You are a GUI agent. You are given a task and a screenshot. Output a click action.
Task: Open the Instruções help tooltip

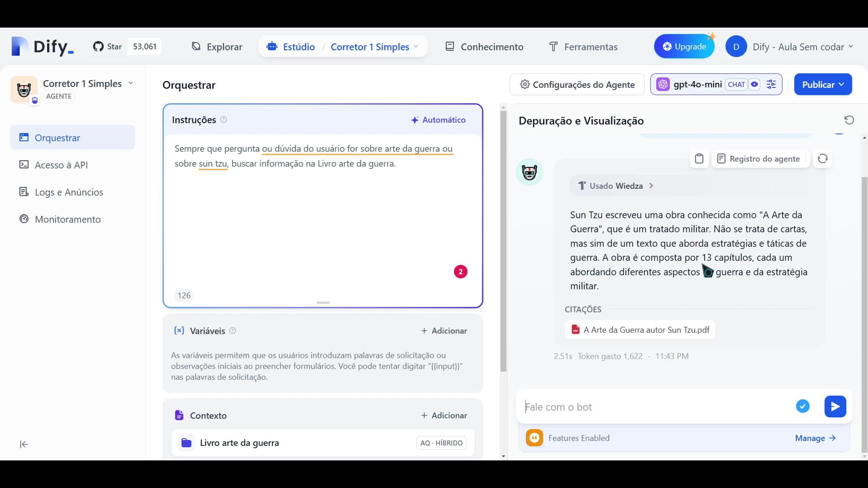click(x=224, y=120)
